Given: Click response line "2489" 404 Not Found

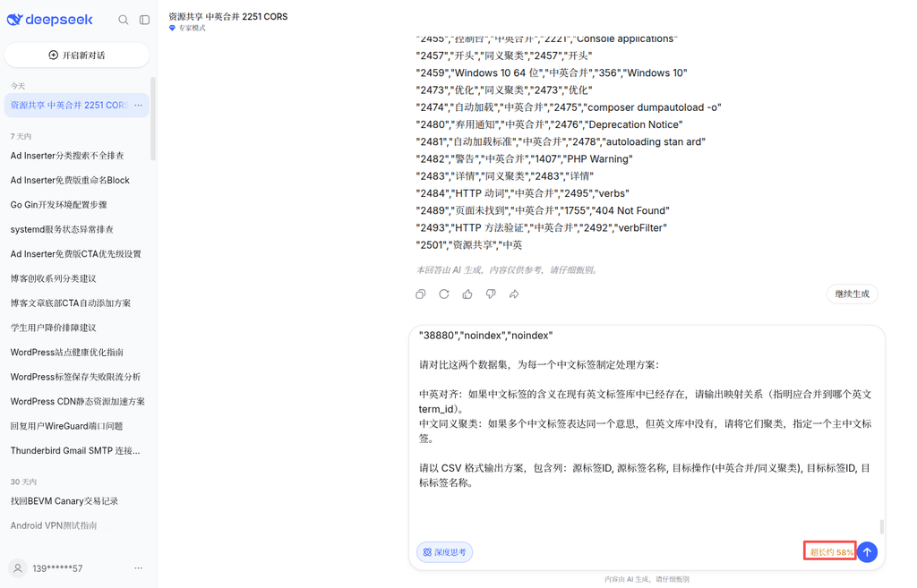Looking at the screenshot, I should 543,210.
